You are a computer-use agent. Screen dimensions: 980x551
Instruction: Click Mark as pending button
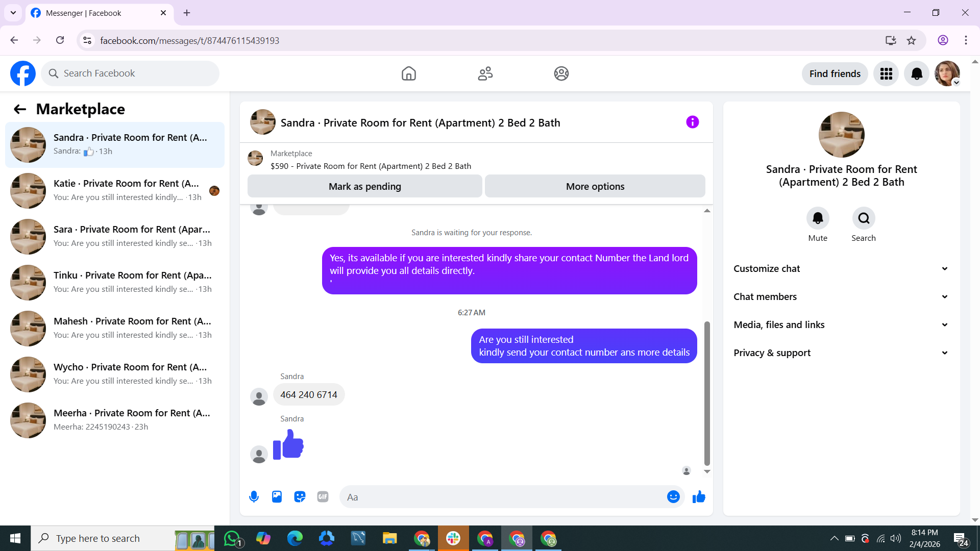(364, 187)
